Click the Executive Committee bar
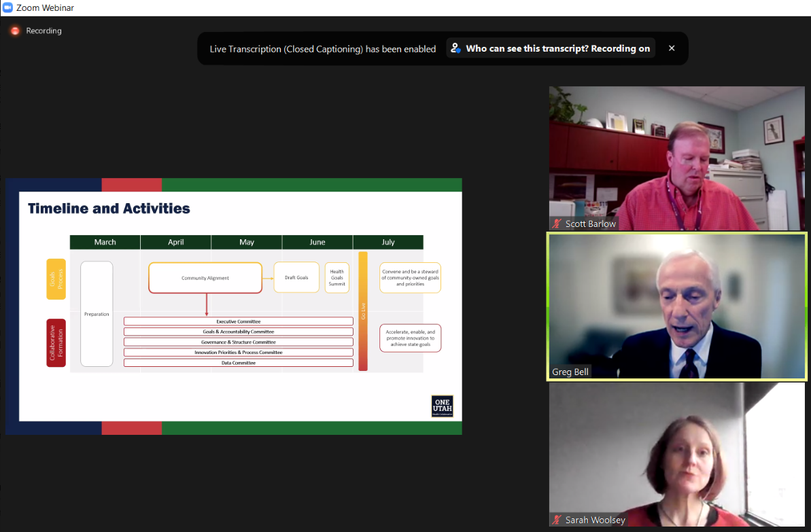 click(238, 321)
